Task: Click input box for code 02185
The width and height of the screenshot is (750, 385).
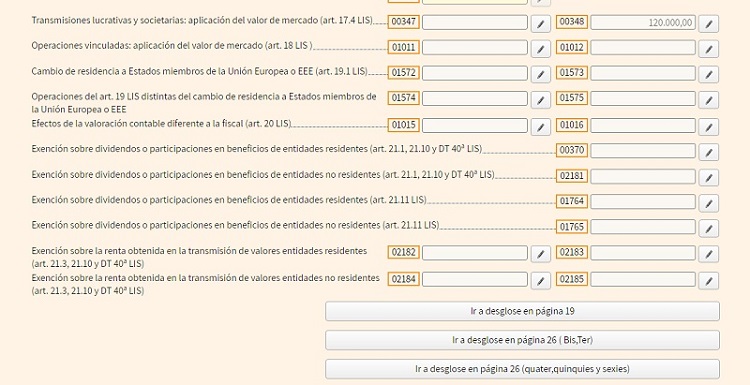Action: click(643, 279)
